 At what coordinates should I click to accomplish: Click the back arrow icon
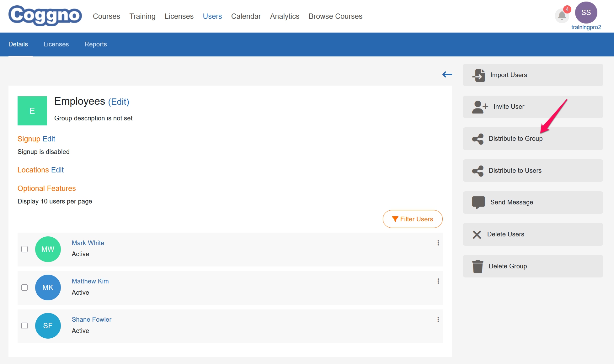(x=447, y=74)
